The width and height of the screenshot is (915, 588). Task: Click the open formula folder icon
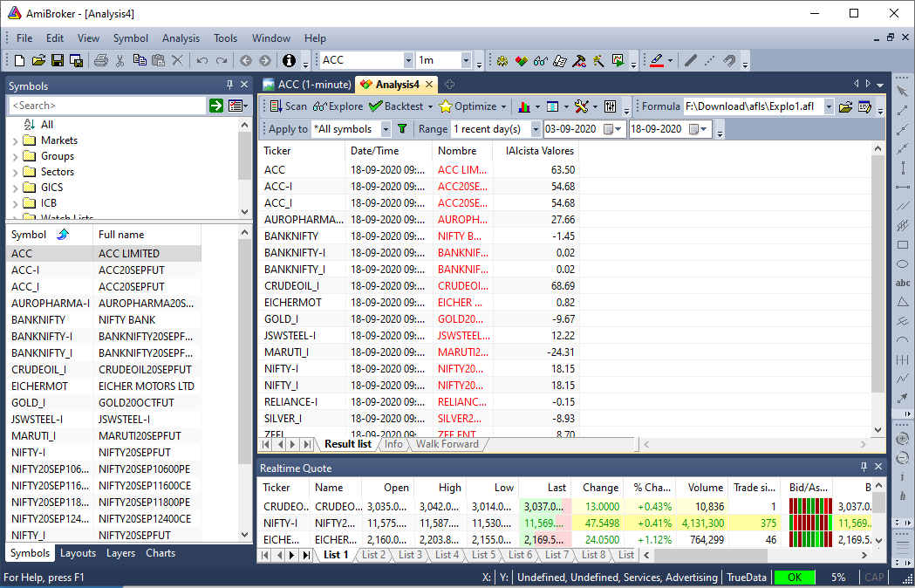(845, 106)
